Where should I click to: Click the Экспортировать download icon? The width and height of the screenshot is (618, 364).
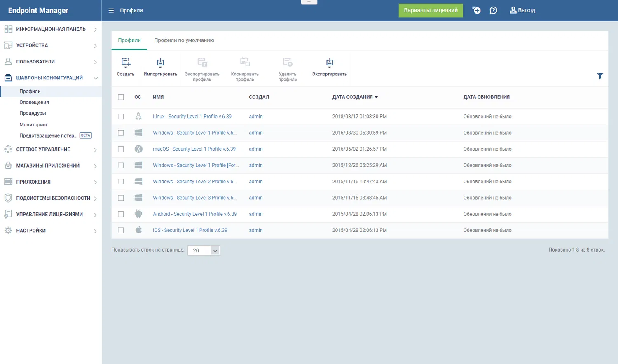pyautogui.click(x=330, y=63)
